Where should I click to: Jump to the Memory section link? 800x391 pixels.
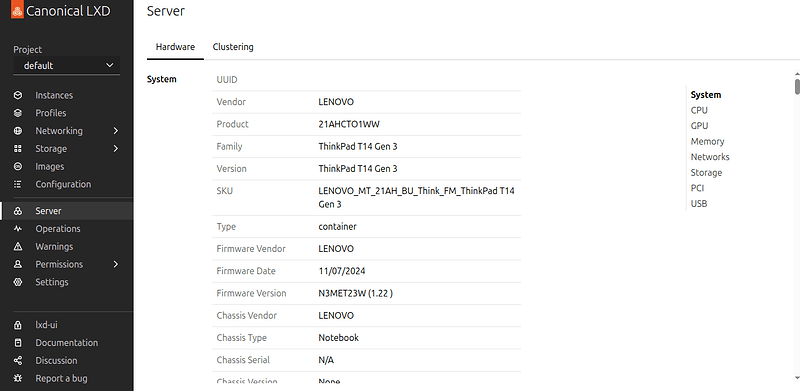[707, 141]
